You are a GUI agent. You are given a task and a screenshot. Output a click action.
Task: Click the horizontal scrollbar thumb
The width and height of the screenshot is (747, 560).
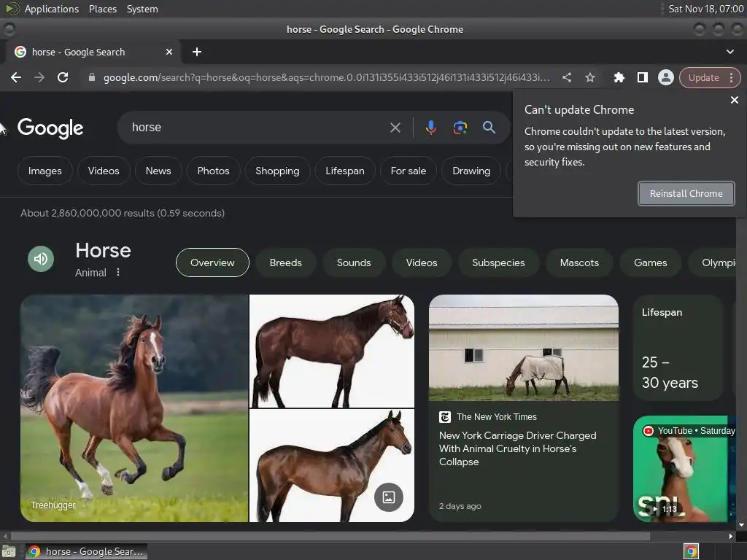coord(330,536)
